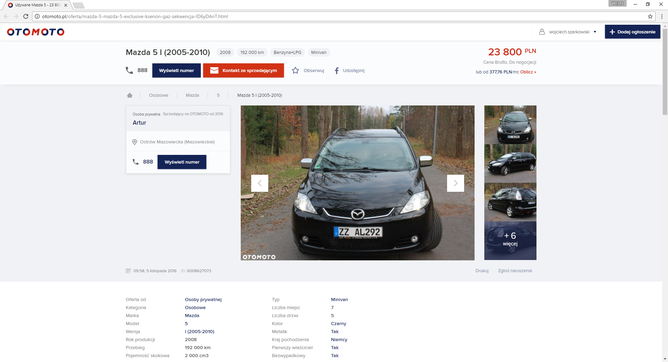Viewport: 668px width, 362px height.
Task: Click Niemcy origin country link
Action: pyautogui.click(x=339, y=339)
